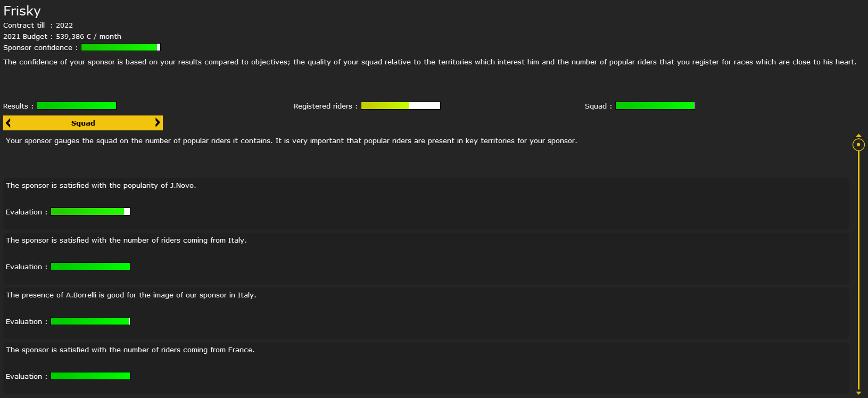Click the Frisky sponsor title

(x=22, y=11)
